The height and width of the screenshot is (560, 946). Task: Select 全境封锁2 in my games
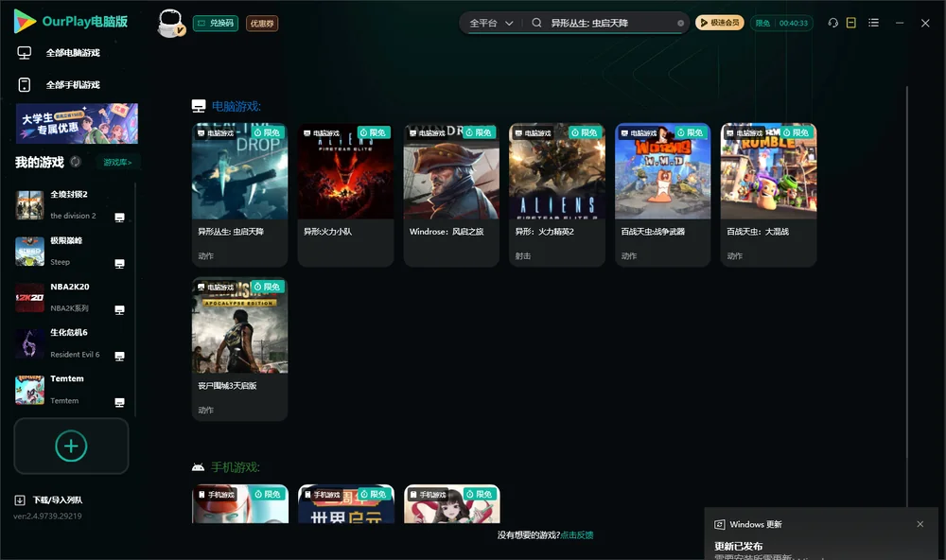click(71, 205)
